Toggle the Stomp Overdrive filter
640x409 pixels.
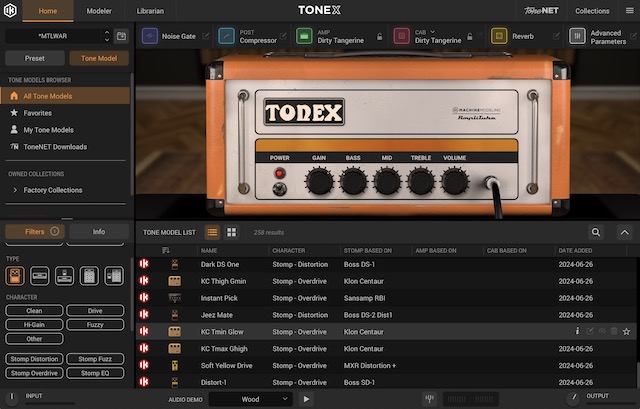click(x=33, y=373)
